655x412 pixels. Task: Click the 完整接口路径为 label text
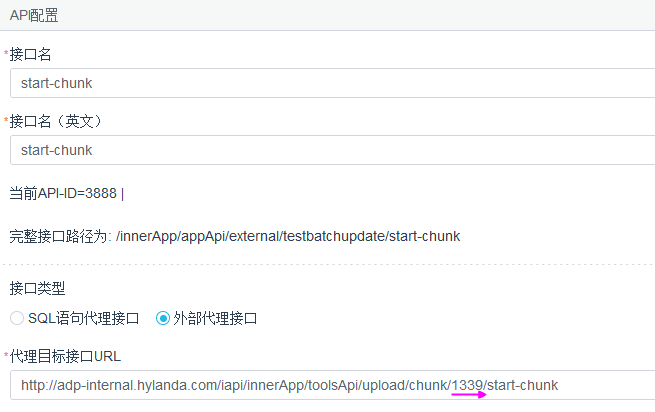[x=59, y=236]
